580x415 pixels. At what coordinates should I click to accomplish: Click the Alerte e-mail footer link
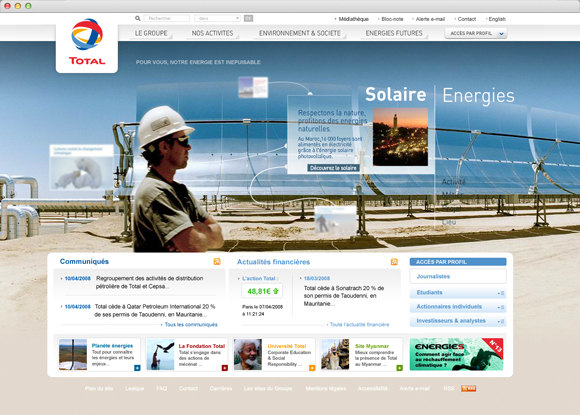pyautogui.click(x=414, y=388)
